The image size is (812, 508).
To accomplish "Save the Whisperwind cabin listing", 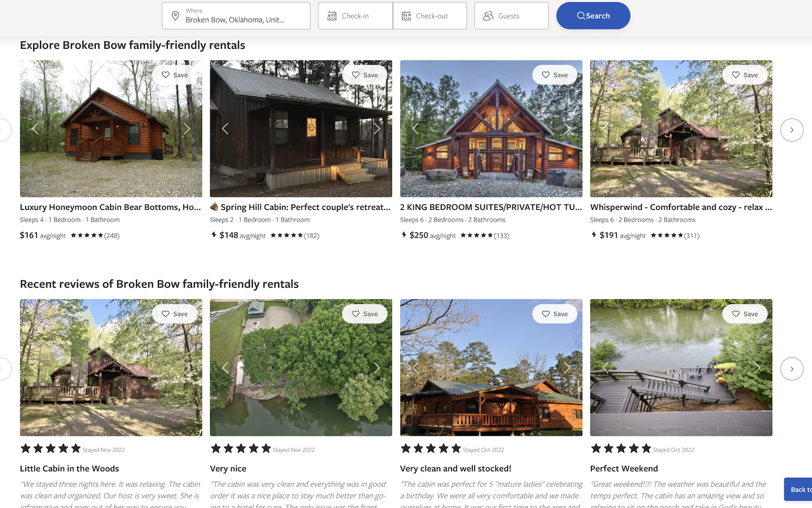I will [744, 75].
